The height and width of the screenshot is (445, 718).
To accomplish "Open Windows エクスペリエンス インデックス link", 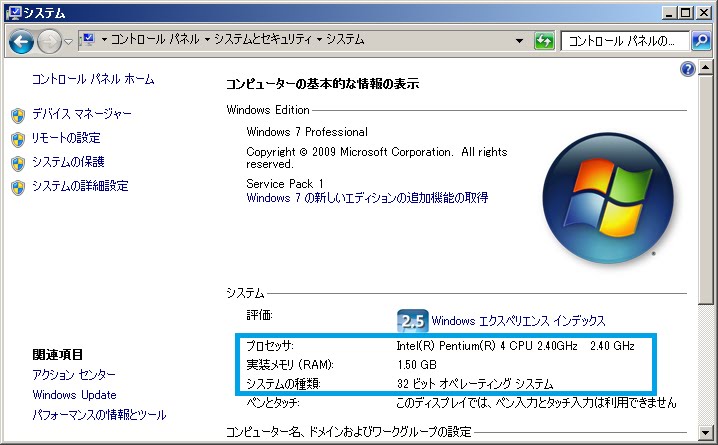I will point(518,320).
